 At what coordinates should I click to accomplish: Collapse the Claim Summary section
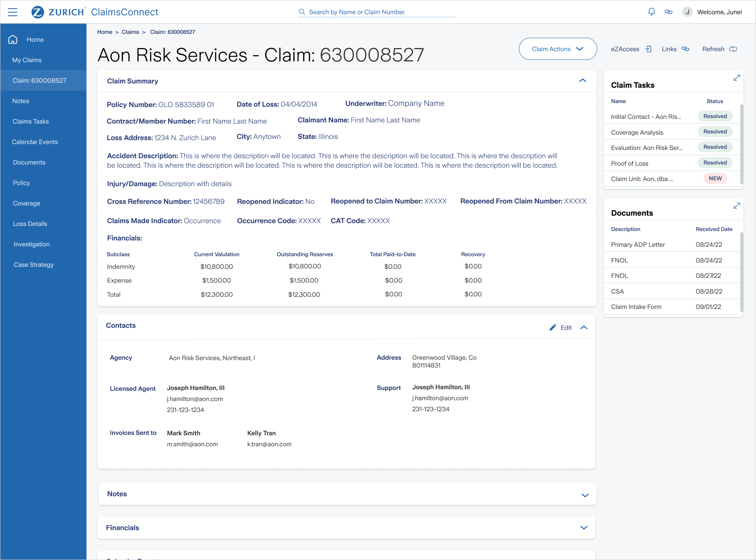583,81
